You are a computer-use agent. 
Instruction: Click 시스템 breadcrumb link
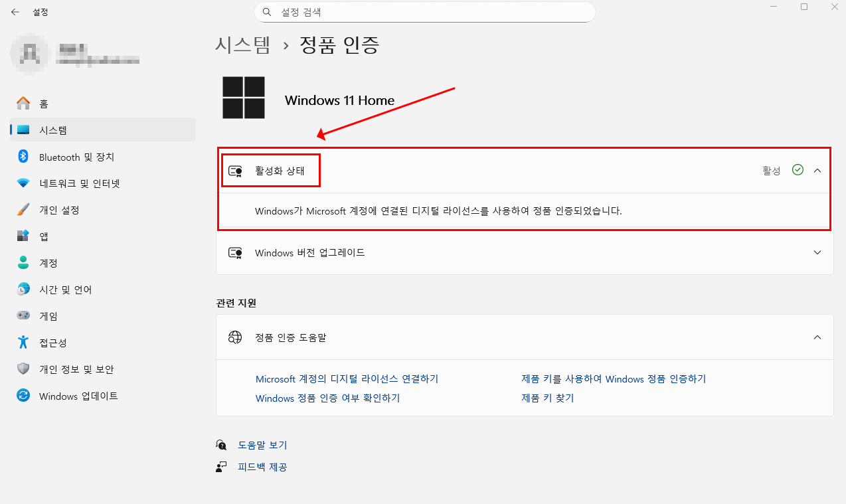point(243,45)
